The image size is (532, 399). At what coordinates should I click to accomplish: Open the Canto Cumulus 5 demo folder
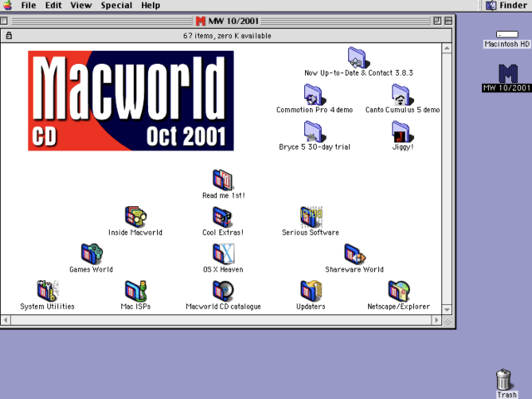point(402,95)
